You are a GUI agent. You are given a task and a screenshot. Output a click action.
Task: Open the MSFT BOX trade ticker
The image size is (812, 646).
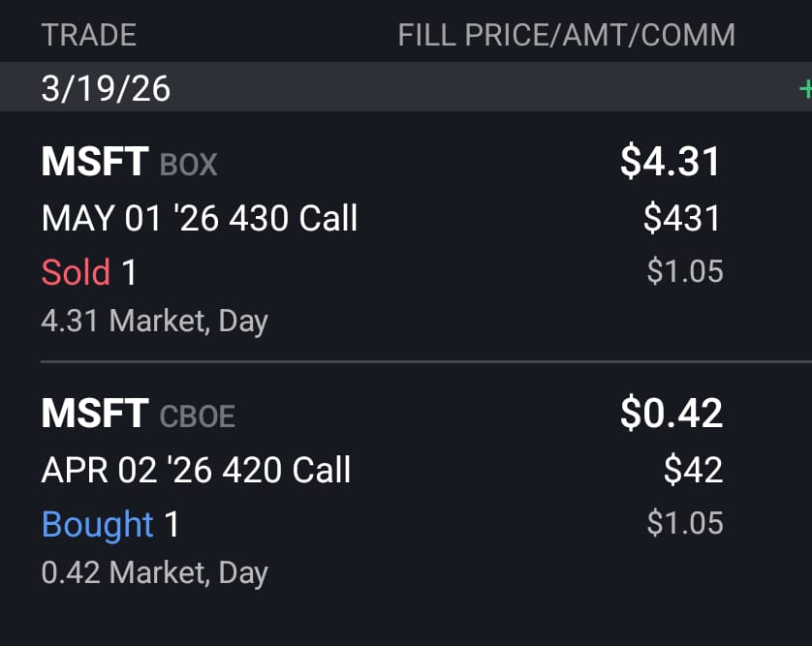coord(94,162)
